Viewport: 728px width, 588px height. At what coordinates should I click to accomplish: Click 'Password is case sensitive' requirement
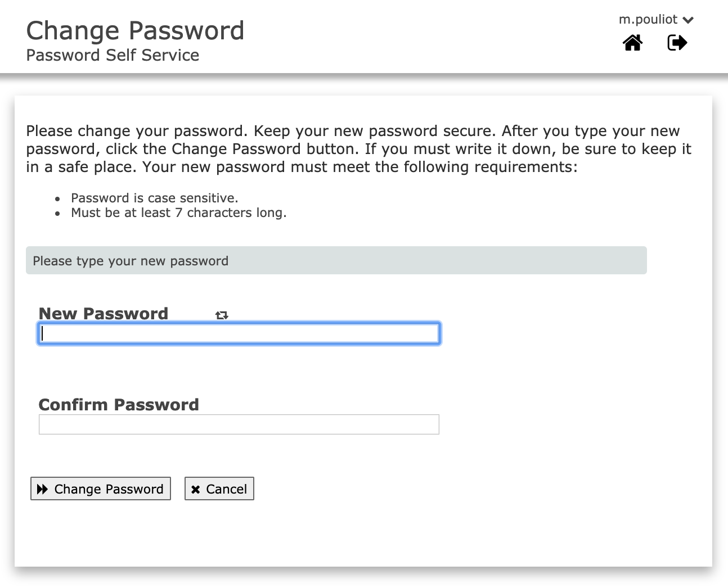154,198
